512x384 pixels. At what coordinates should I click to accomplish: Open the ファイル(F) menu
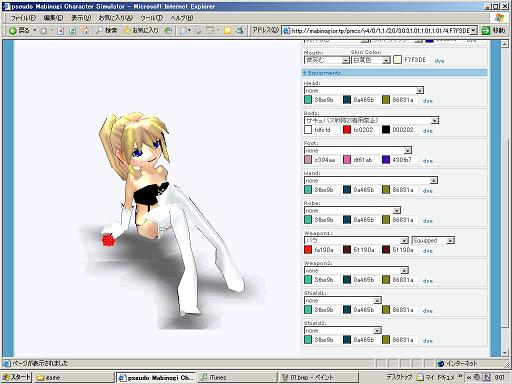coord(23,18)
